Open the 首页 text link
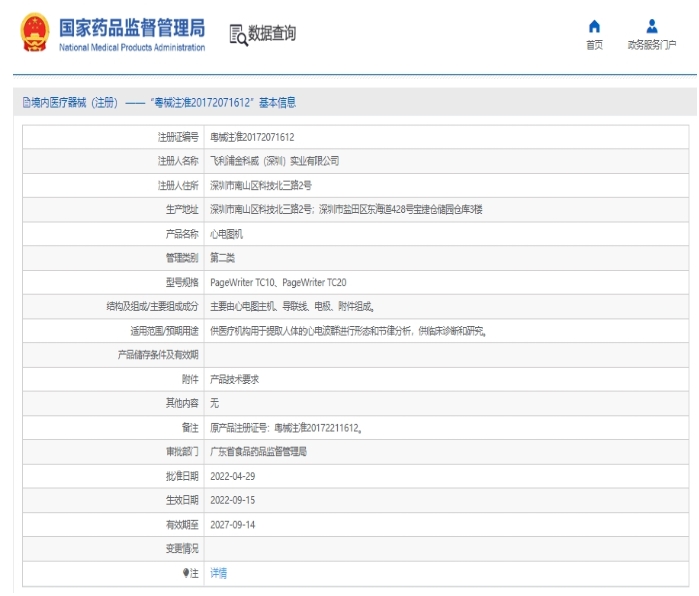The width and height of the screenshot is (699, 596). (594, 45)
